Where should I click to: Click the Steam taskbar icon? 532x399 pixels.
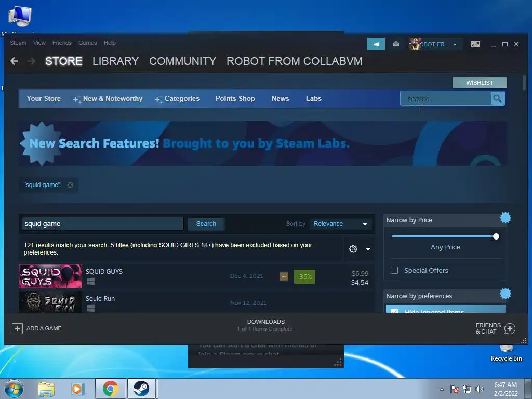click(x=141, y=389)
